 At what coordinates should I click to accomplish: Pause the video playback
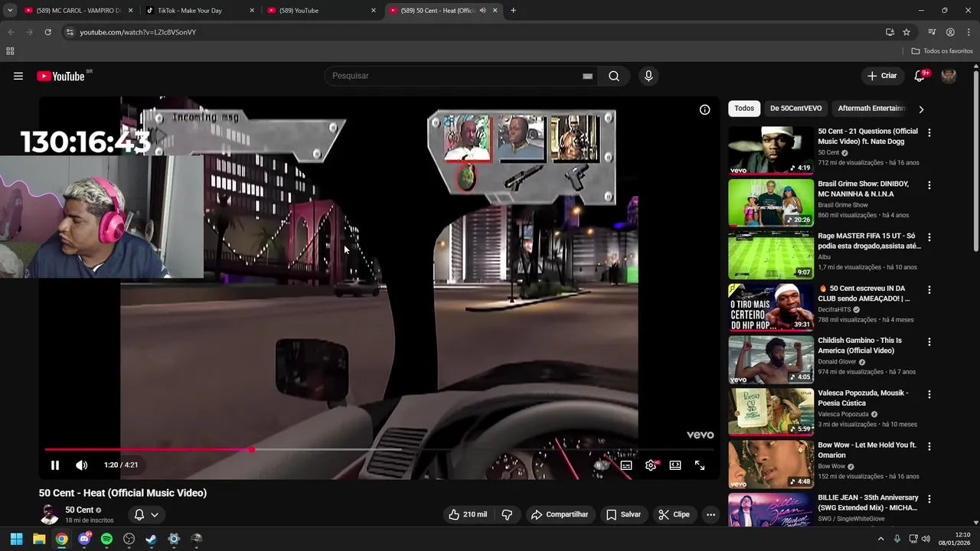[55, 465]
